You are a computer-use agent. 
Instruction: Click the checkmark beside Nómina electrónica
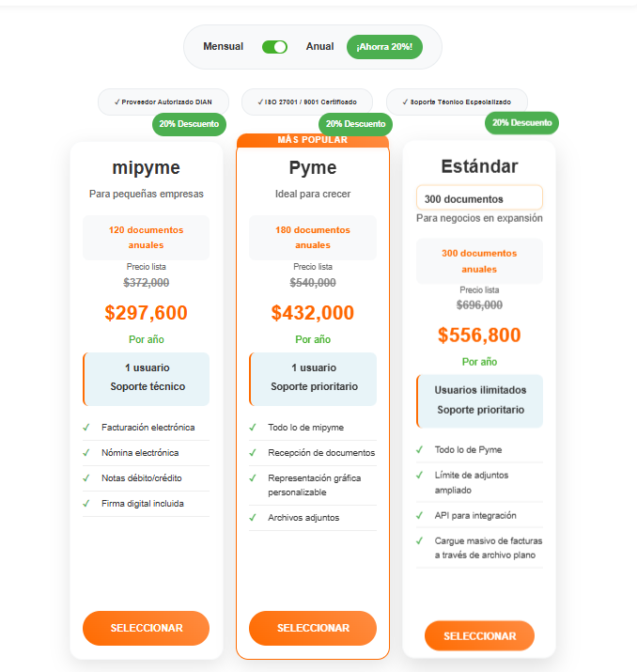click(87, 453)
